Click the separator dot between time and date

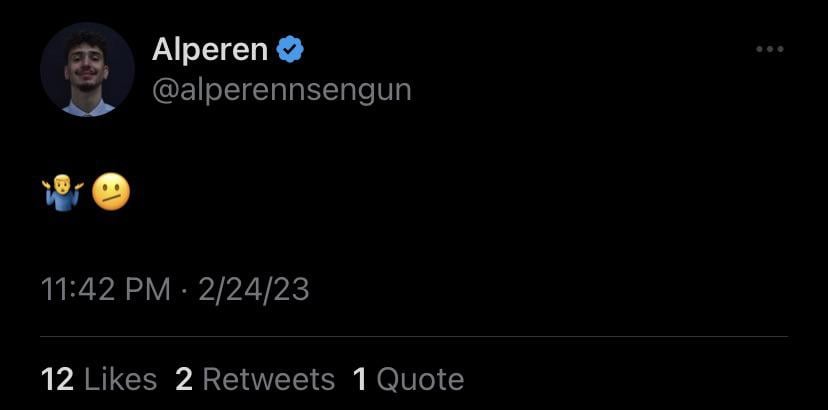click(x=184, y=290)
